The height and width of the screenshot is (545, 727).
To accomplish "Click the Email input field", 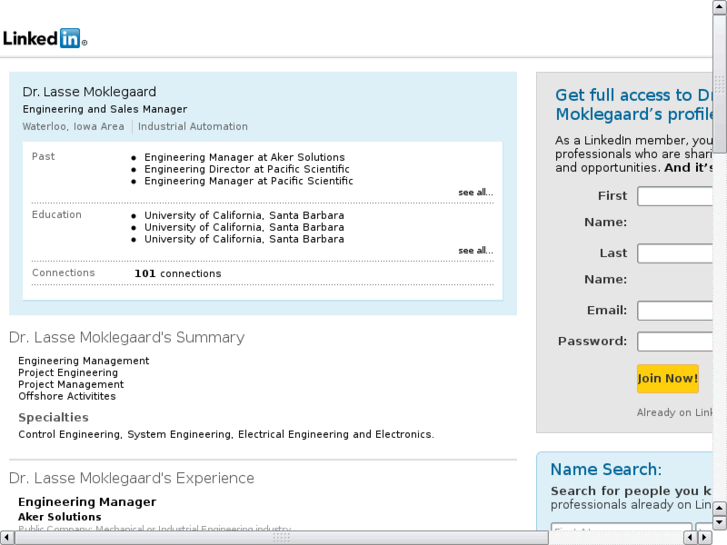I will (675, 310).
